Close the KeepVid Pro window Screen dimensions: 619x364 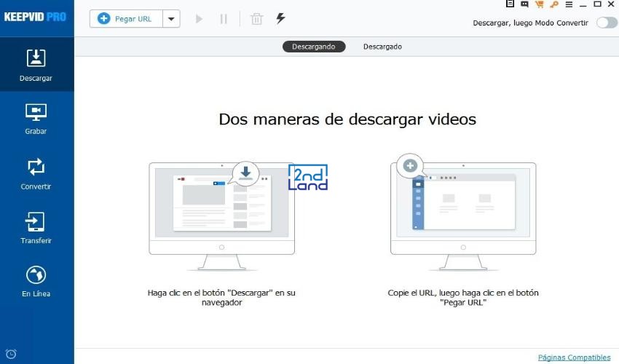611,4
